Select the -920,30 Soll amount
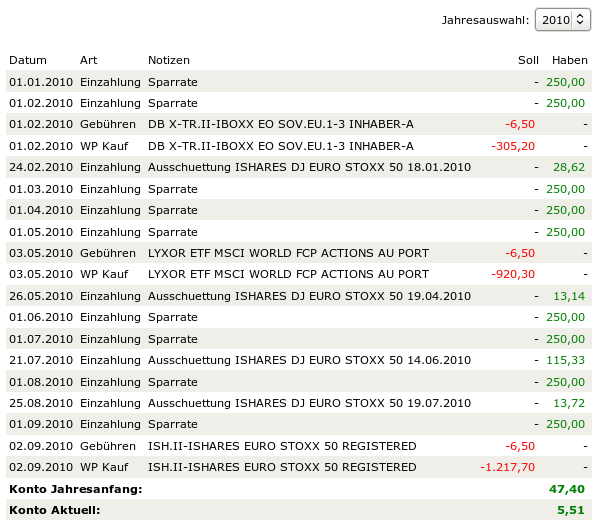This screenshot has height=528, width=602. [513, 274]
